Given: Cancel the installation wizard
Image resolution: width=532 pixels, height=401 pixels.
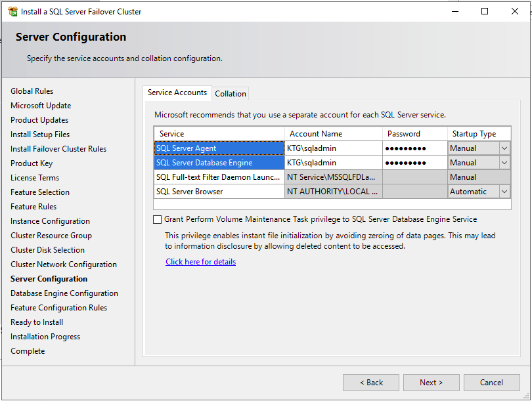Looking at the screenshot, I should pos(492,383).
